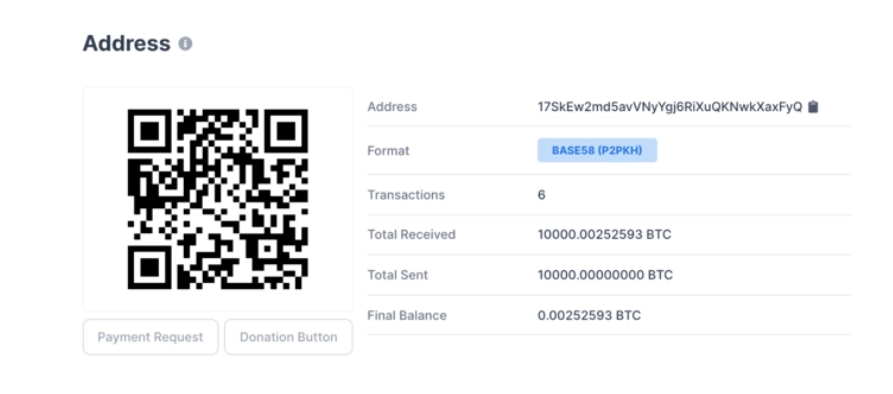Click the Format row label

click(x=388, y=151)
